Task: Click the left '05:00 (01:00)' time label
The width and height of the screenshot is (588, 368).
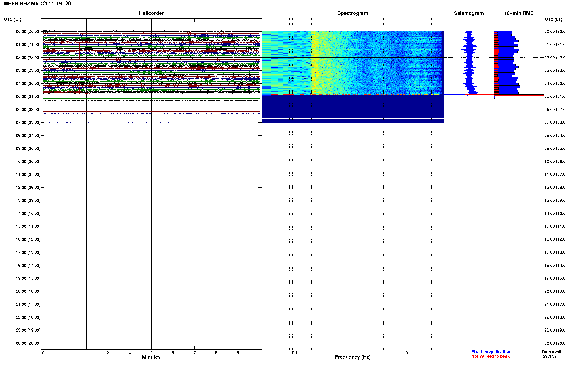Action: coord(28,96)
